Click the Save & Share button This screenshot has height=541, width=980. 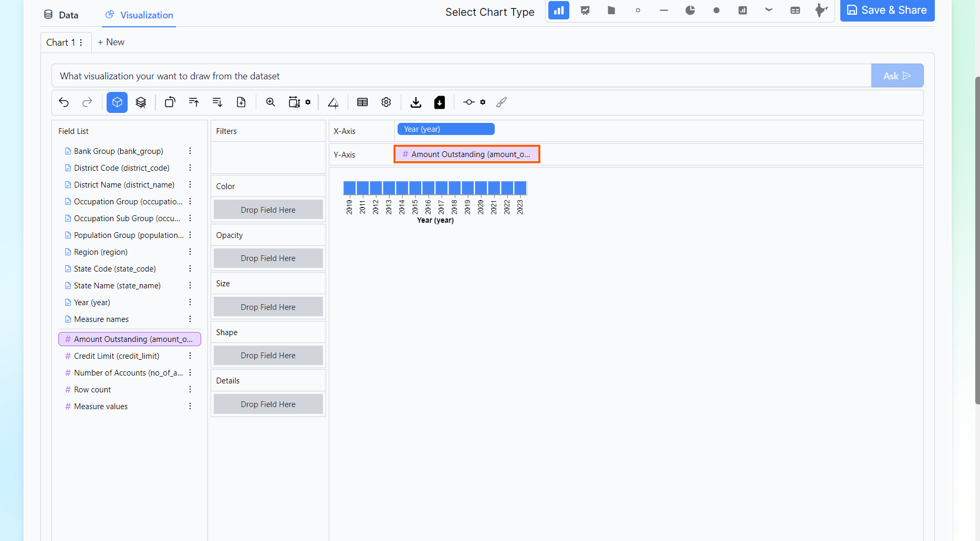[x=887, y=11]
